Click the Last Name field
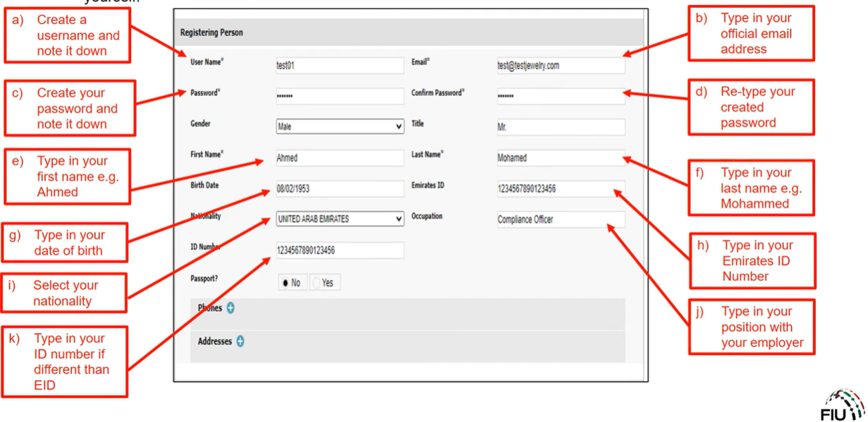The height and width of the screenshot is (422, 868). click(x=561, y=158)
